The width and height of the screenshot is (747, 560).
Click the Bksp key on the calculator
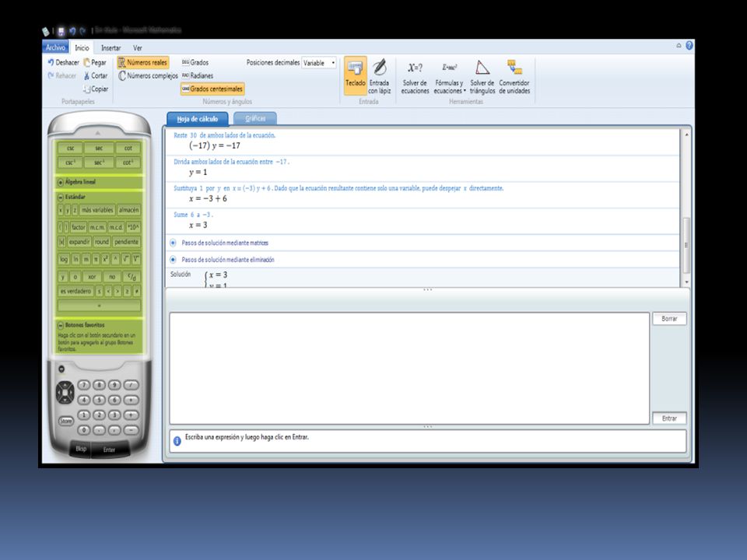pyautogui.click(x=81, y=449)
